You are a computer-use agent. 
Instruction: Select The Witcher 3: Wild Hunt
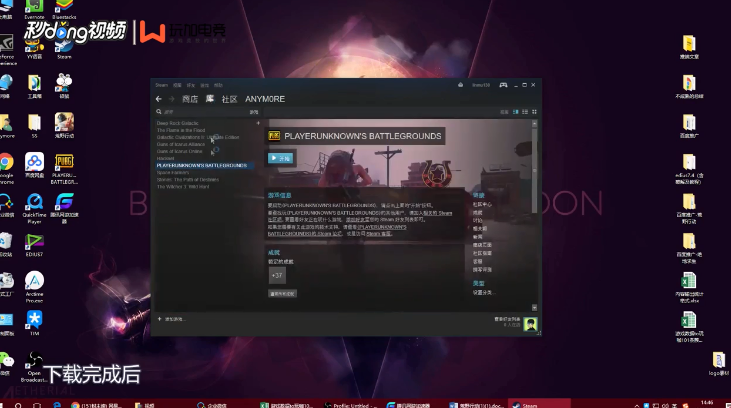[183, 187]
